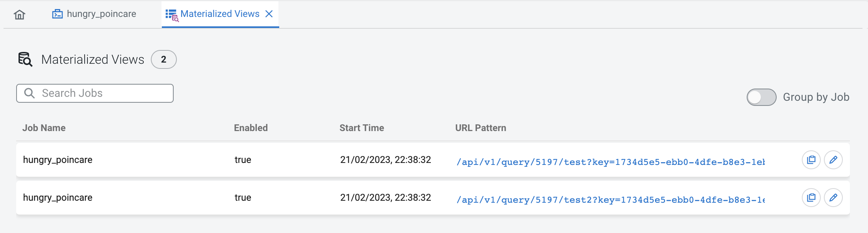Viewport: 868px width, 233px height.
Task: Click the URL Pattern column header
Action: click(x=480, y=128)
